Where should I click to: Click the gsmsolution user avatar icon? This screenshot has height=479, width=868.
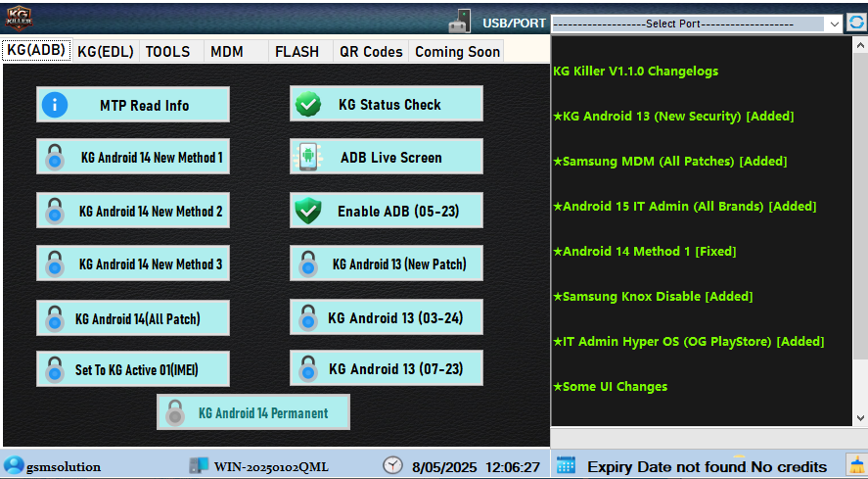(14, 465)
